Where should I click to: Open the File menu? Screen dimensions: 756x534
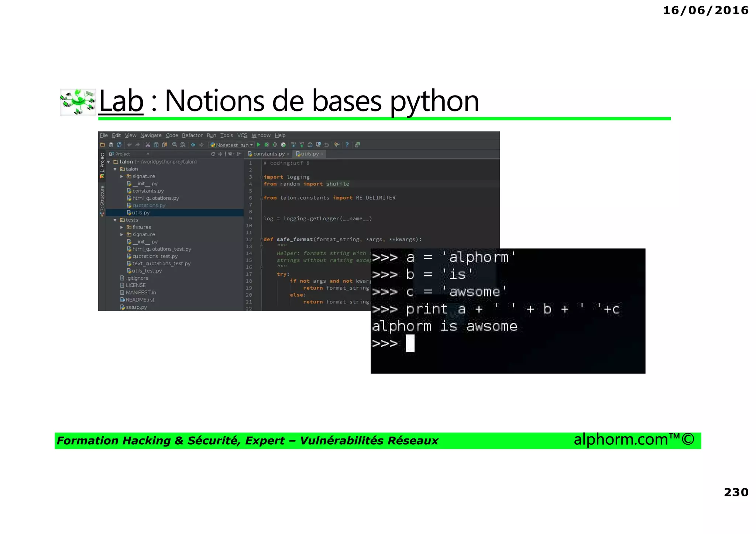point(104,135)
